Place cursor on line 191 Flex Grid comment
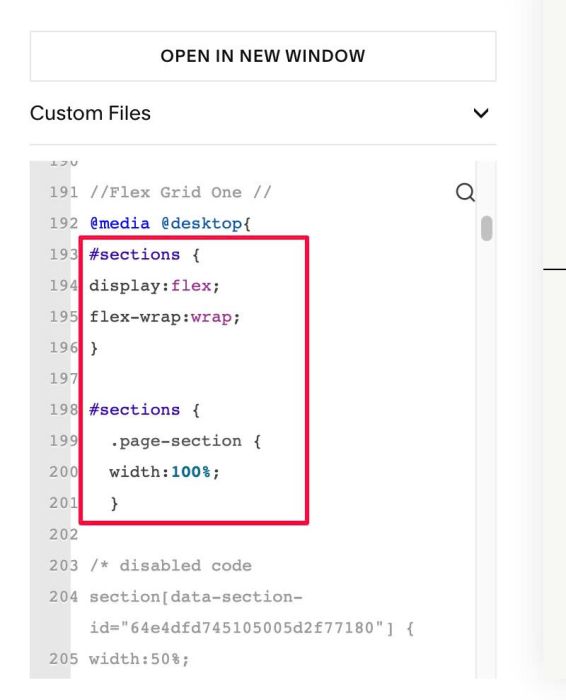Image resolution: width=566 pixels, height=700 pixels. 180,192
